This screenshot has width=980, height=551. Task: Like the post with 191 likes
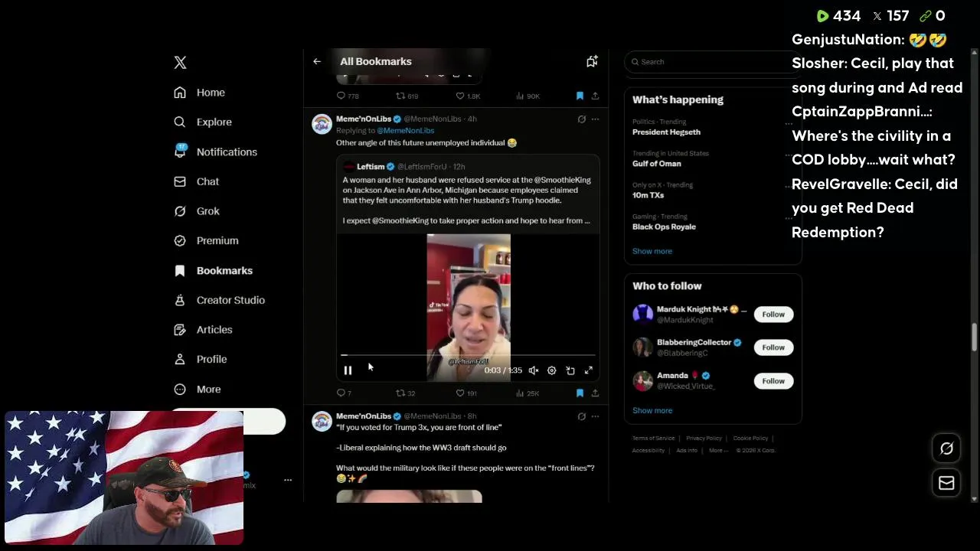[460, 393]
